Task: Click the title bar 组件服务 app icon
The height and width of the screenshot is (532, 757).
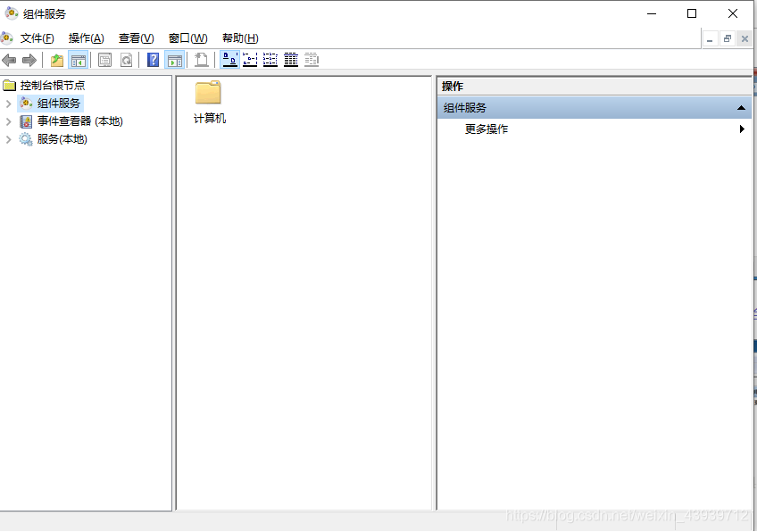Action: click(12, 13)
